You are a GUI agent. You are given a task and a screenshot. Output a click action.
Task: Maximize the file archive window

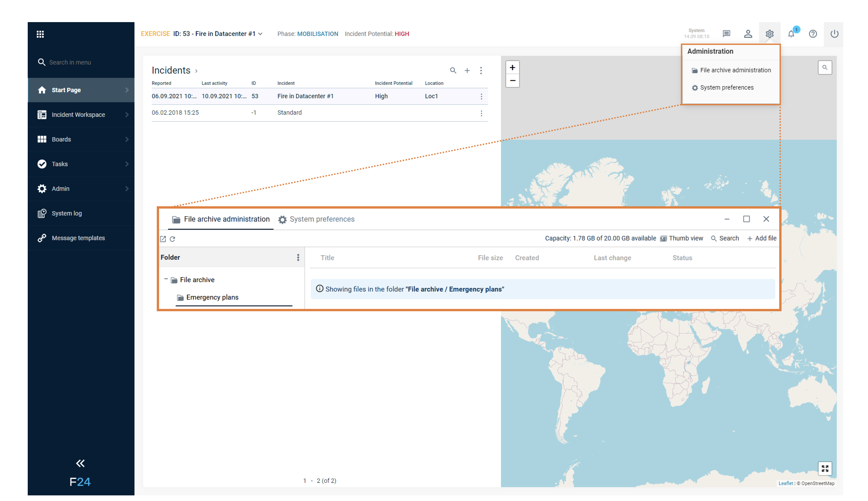[746, 219]
